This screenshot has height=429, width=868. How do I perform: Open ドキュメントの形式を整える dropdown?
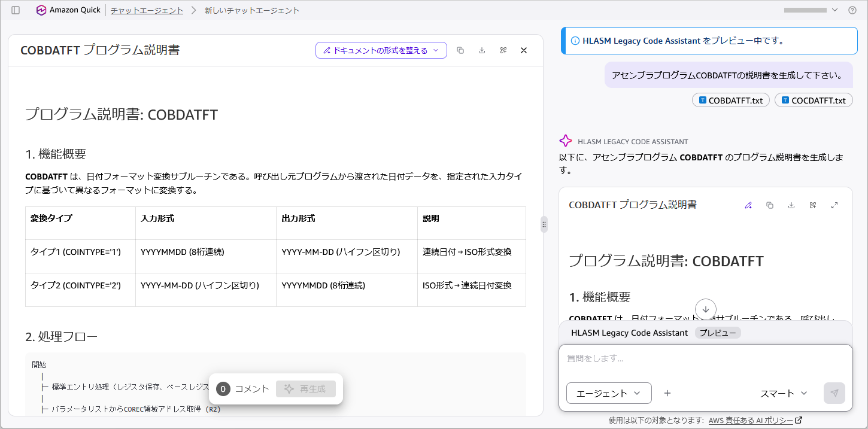(x=381, y=50)
